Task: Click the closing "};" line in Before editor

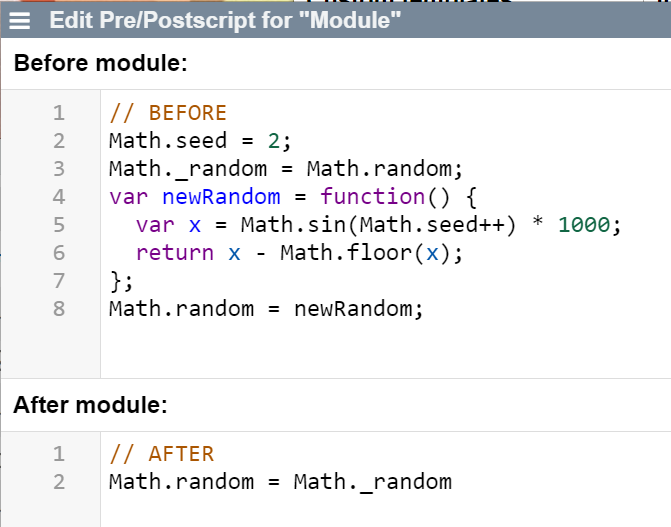Action: 121,280
